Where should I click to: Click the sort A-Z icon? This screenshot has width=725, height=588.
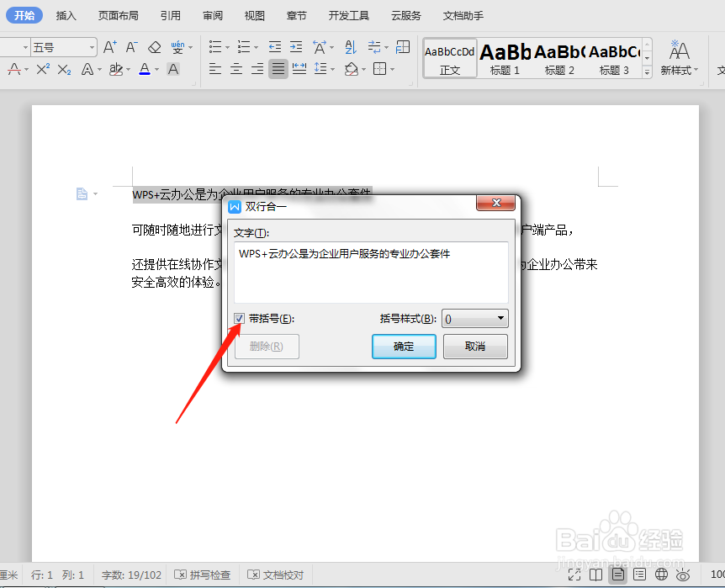(x=351, y=47)
